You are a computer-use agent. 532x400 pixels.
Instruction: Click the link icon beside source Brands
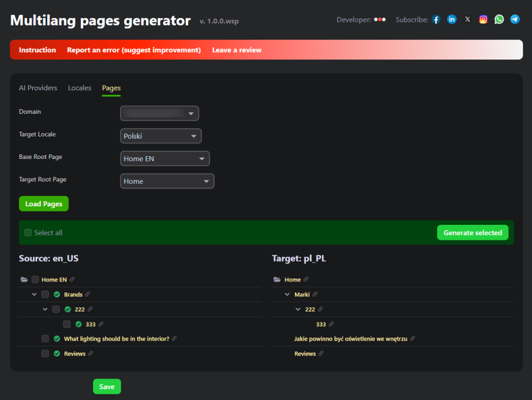coord(87,294)
